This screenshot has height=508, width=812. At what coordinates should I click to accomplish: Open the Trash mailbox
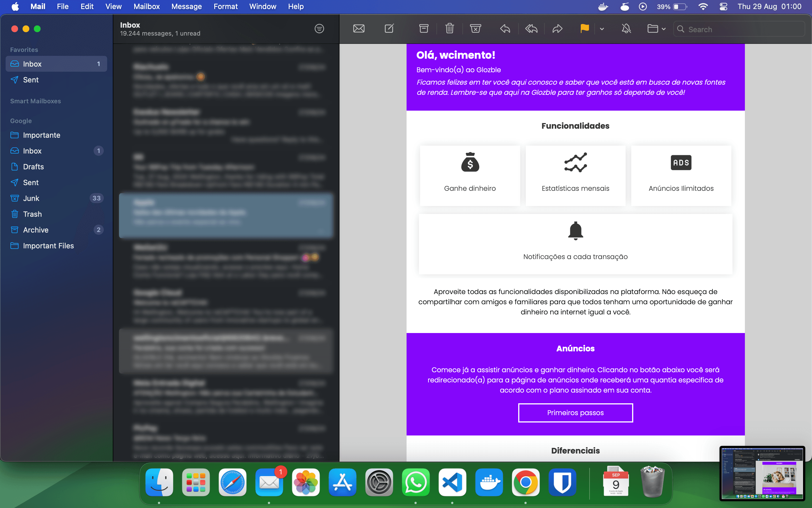56,214
